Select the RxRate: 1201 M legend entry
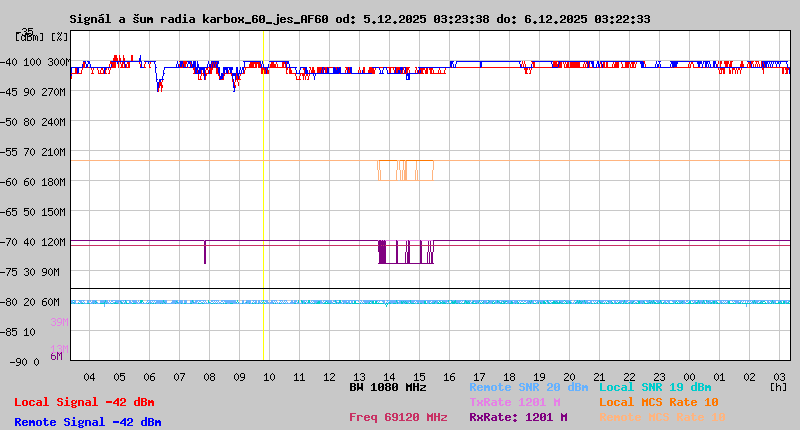 518,417
